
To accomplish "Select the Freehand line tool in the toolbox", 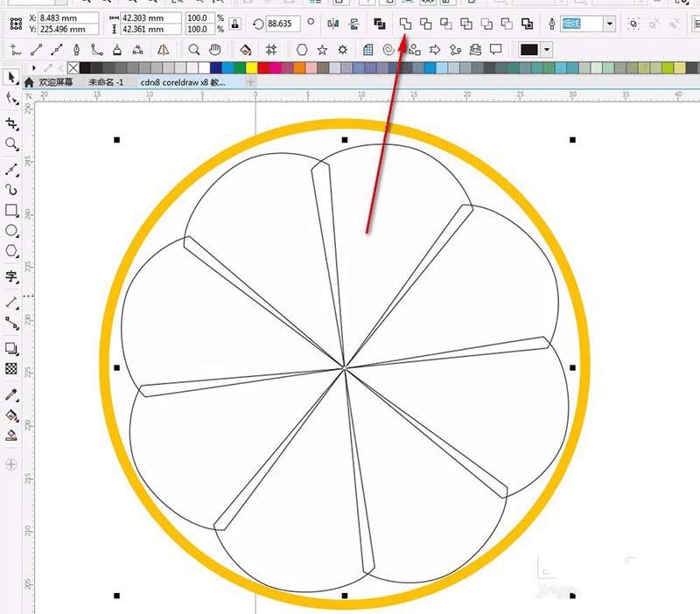I will (x=11, y=169).
